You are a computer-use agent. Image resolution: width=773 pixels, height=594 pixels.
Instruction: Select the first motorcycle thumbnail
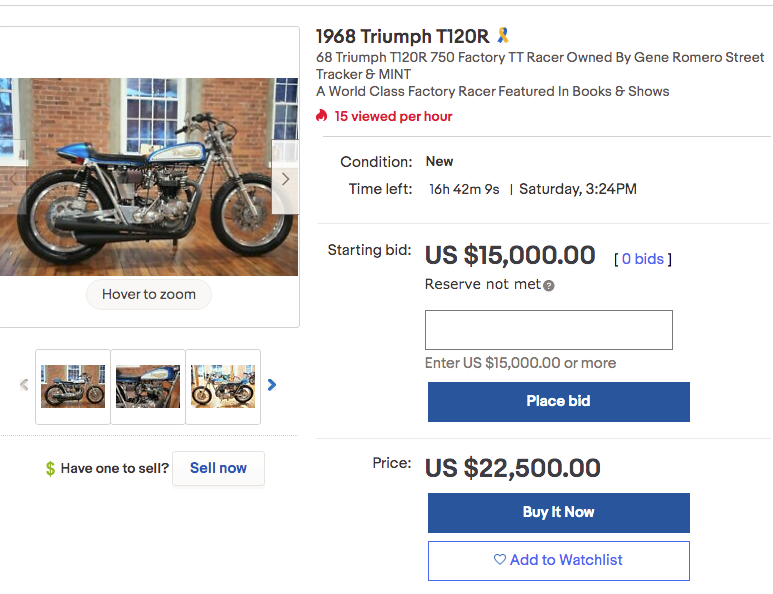73,386
